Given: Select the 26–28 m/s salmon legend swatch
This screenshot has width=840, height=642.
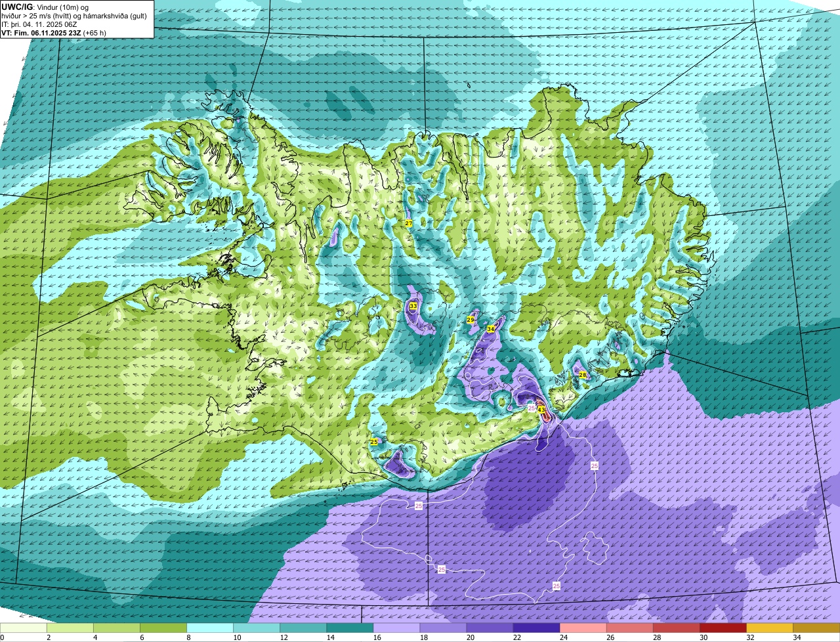Looking at the screenshot, I should (629, 628).
